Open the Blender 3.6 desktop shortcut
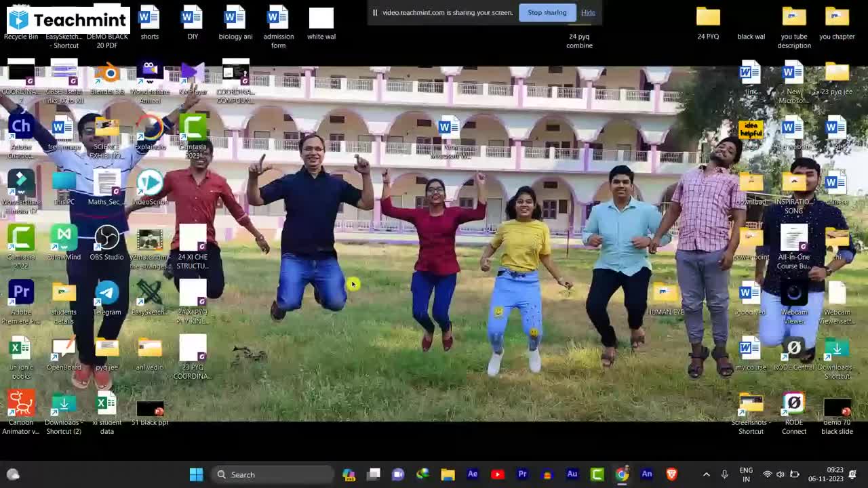Screen dimensions: 868x488 [107, 75]
